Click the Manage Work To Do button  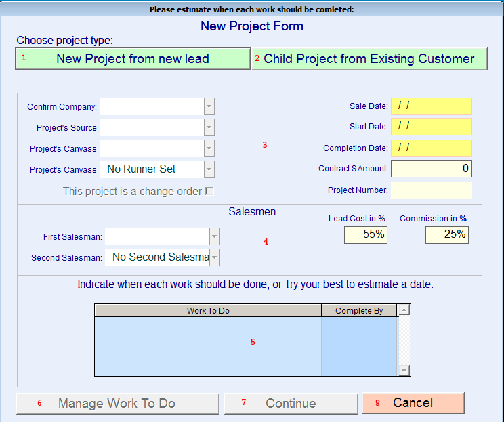(118, 403)
